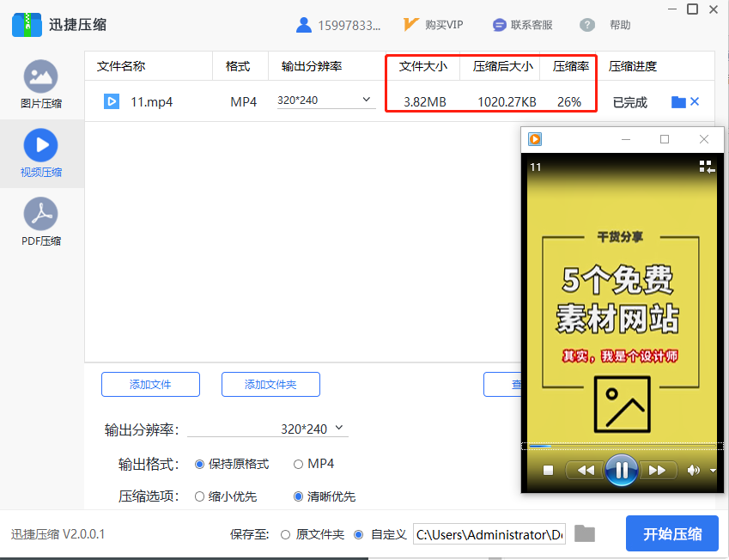This screenshot has height=560, width=729.
Task: Select the 11.mp4 file name
Action: pyautogui.click(x=152, y=102)
